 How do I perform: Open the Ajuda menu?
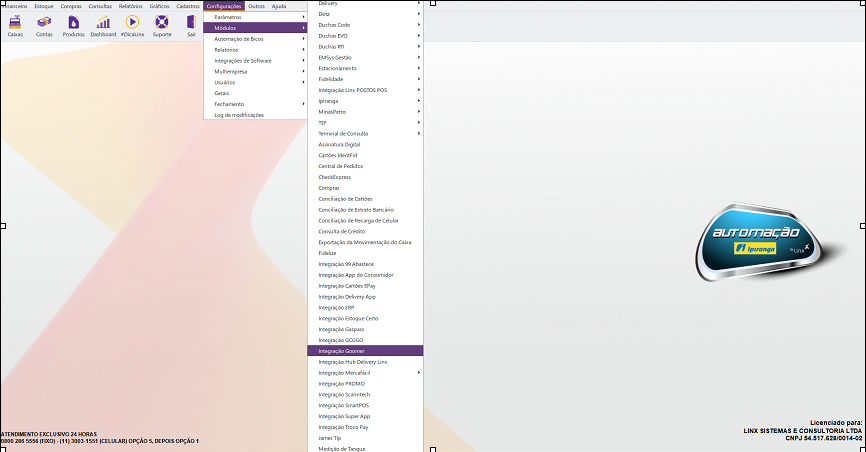(279, 6)
